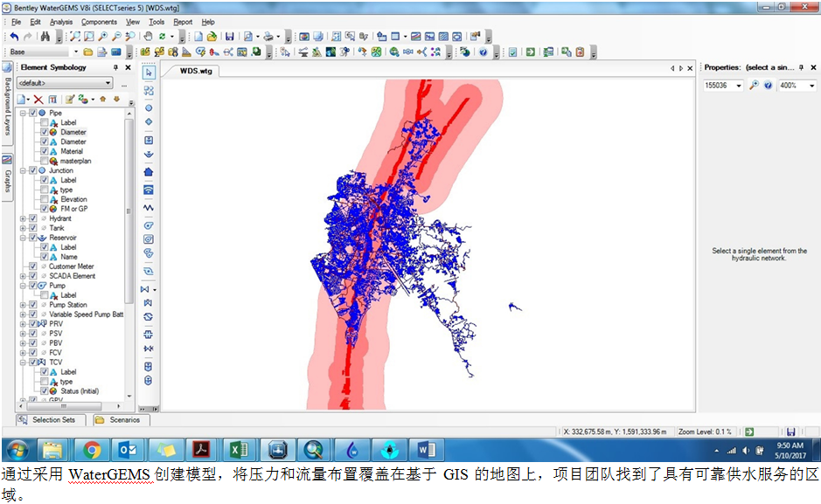This screenshot has height=504, width=821.
Task: Click the green Compute arrow icon
Action: (x=531, y=52)
